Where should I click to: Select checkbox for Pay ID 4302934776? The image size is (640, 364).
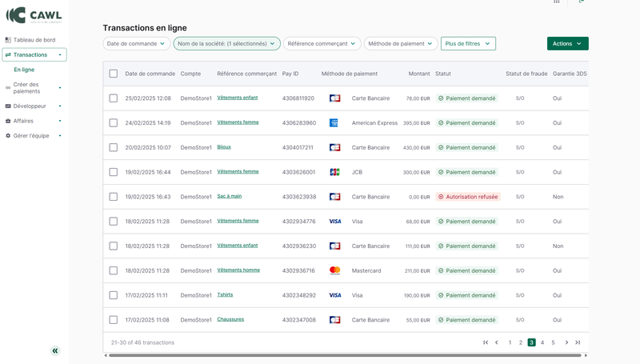coord(114,221)
